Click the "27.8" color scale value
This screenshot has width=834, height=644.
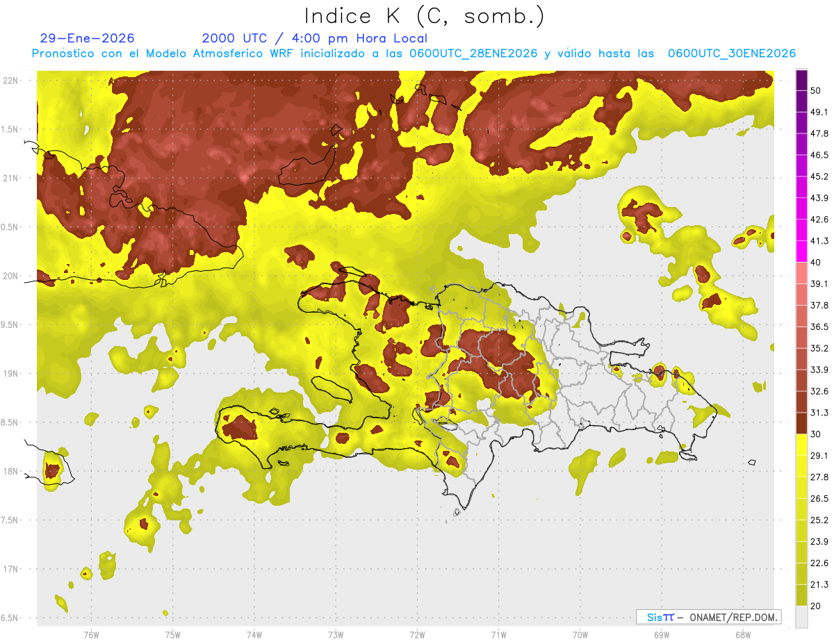click(819, 477)
